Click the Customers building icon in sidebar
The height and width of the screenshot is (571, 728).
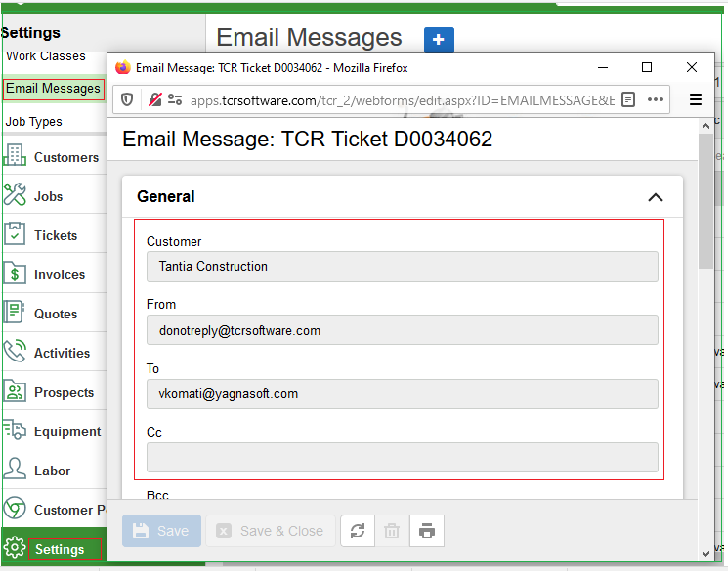14,156
